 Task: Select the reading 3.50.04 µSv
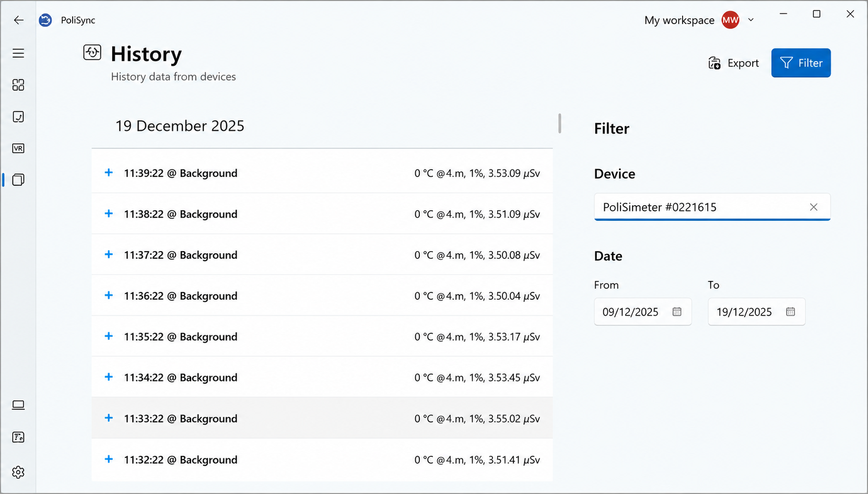pos(514,296)
